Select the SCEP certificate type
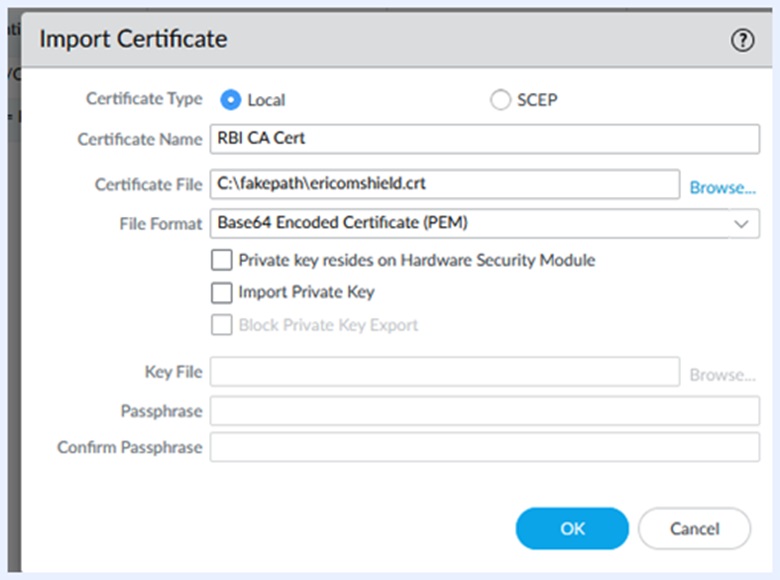The height and width of the screenshot is (580, 780). pos(500,100)
